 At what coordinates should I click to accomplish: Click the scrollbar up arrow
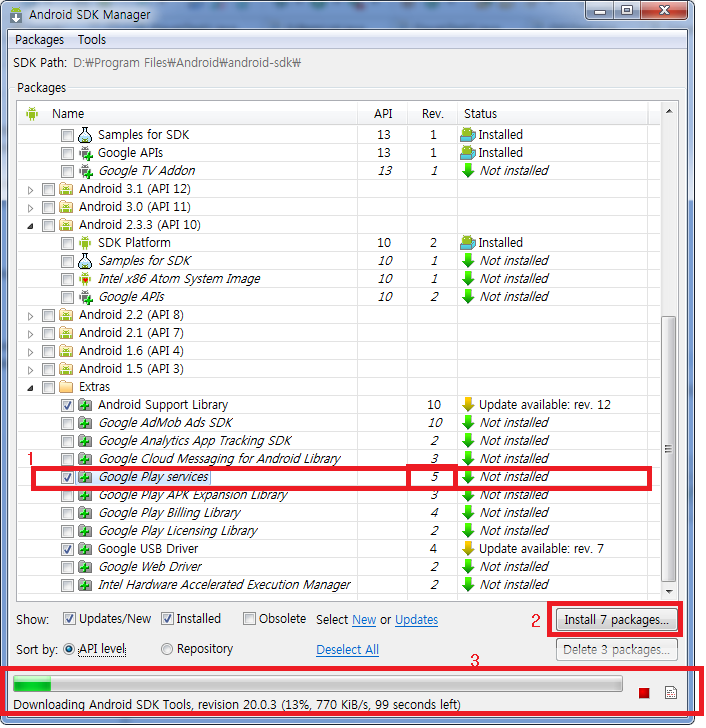[669, 111]
